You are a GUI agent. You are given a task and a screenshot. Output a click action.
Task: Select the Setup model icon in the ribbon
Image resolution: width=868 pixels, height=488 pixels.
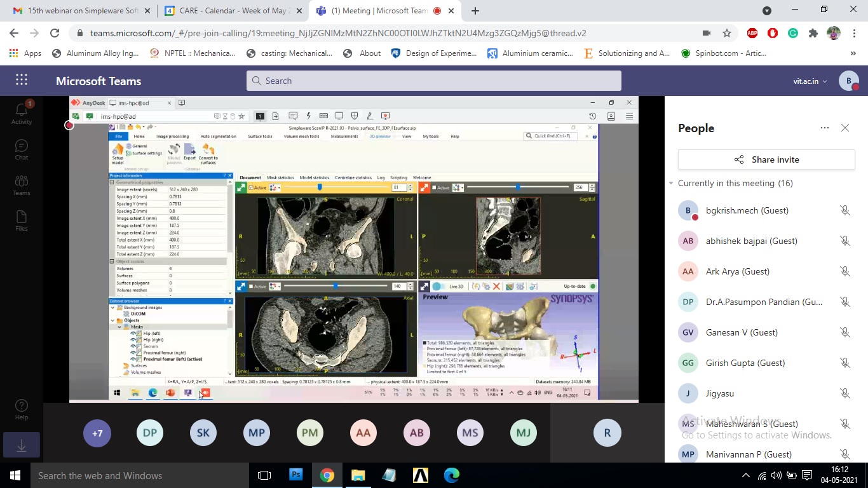(118, 151)
